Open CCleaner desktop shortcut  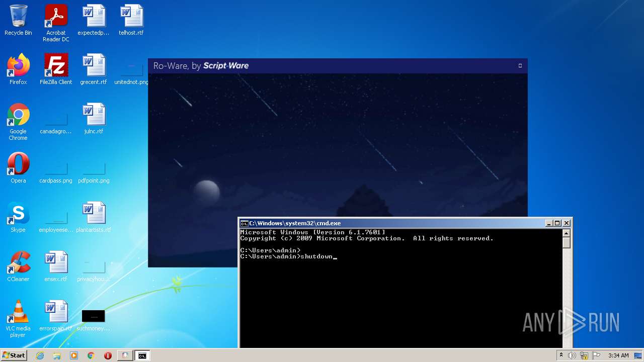click(x=18, y=266)
